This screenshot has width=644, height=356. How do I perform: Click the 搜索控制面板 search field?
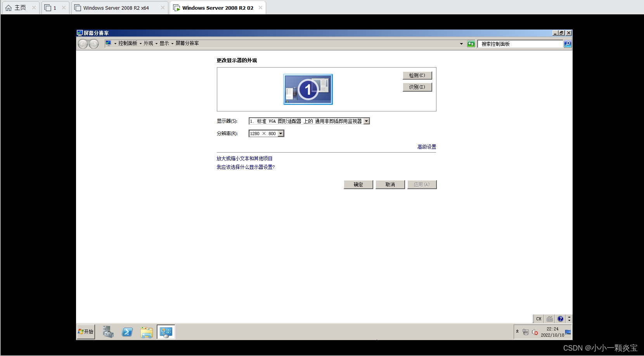pos(520,44)
